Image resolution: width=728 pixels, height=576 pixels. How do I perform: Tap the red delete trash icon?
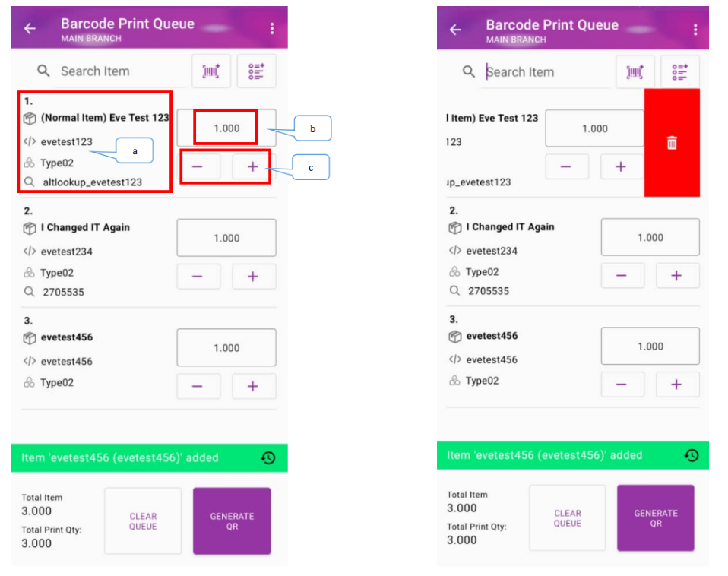(672, 143)
